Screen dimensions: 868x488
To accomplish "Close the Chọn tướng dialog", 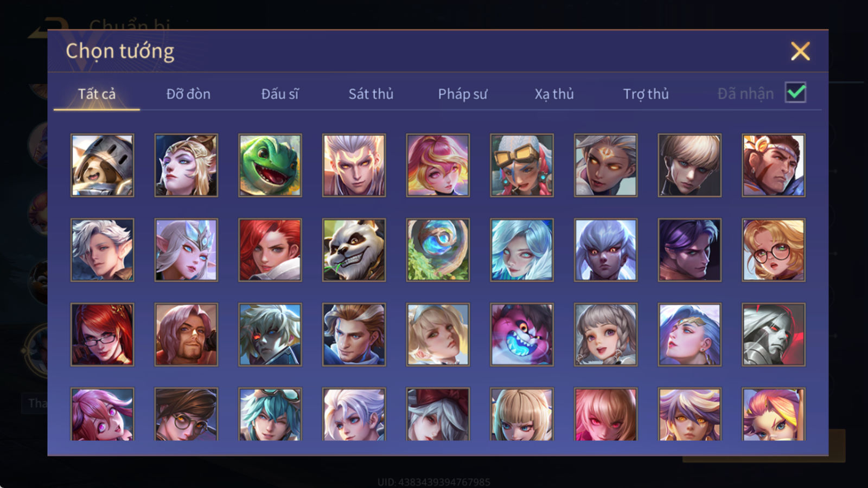I will click(x=800, y=52).
